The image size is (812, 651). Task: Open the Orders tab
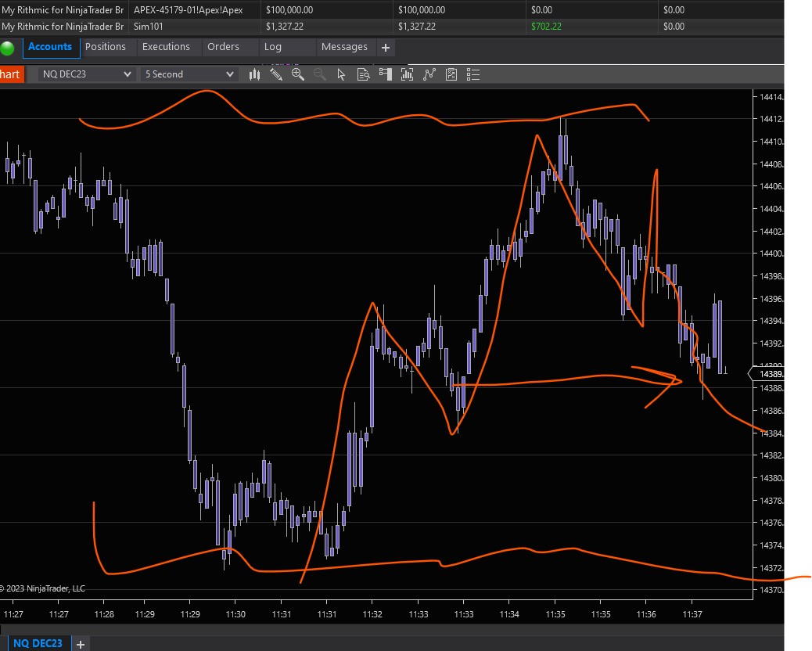223,47
